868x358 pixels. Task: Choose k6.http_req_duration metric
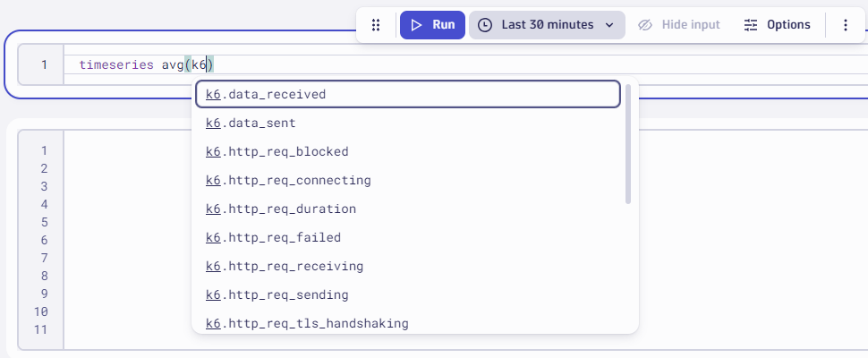(408, 209)
